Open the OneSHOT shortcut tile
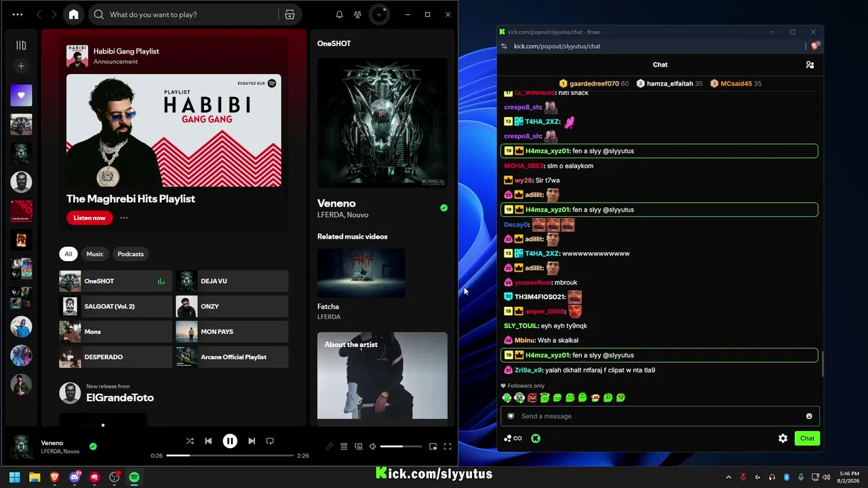Viewport: 868px width, 488px height. pyautogui.click(x=115, y=281)
